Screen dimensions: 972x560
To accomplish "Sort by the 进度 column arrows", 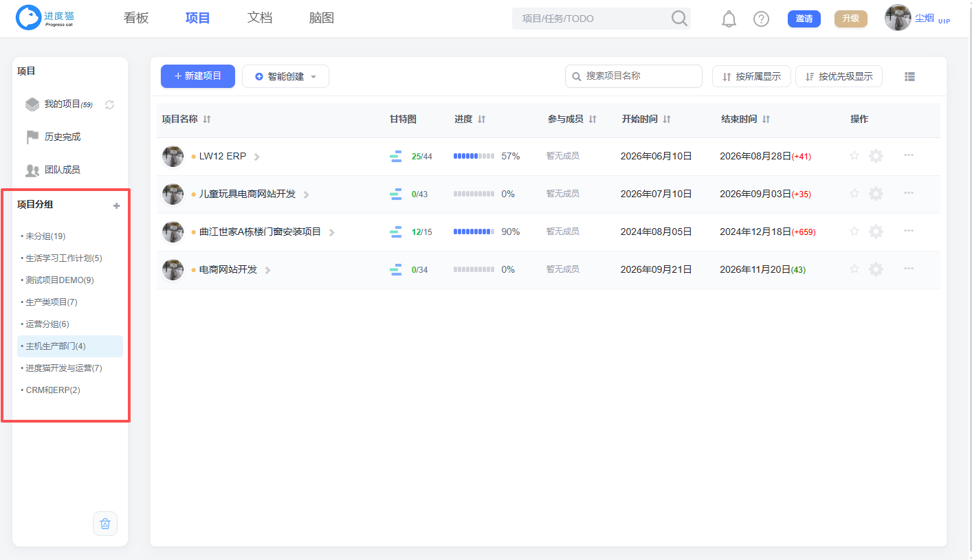I will pos(482,120).
